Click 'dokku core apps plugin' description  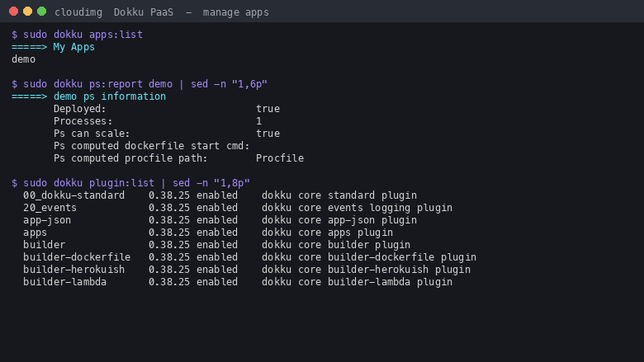pyautogui.click(x=327, y=233)
